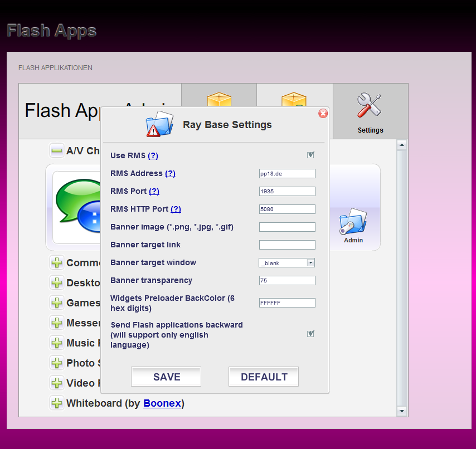Image resolution: width=476 pixels, height=449 pixels.
Task: Open the RMS Address help (?) link
Action: point(170,173)
